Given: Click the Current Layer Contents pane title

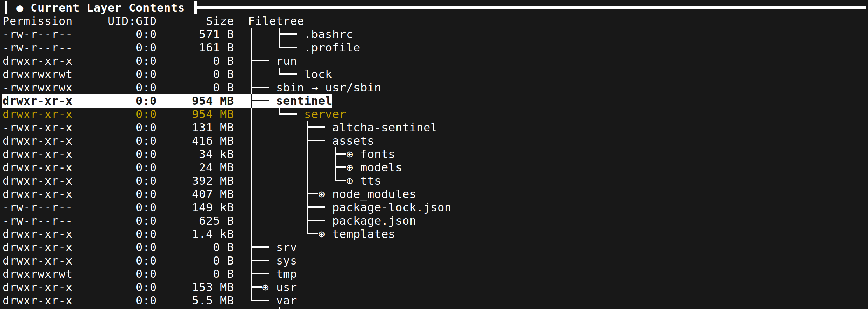Looking at the screenshot, I should point(107,8).
